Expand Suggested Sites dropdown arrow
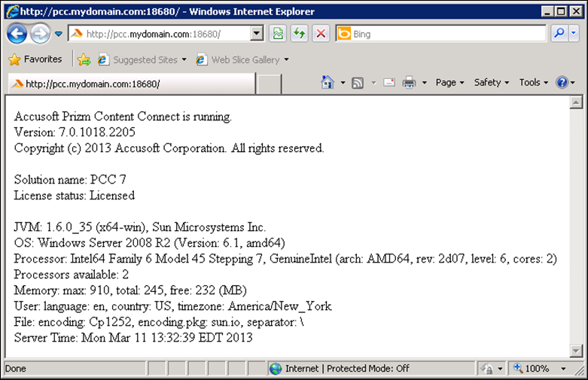The width and height of the screenshot is (588, 380). pos(184,59)
